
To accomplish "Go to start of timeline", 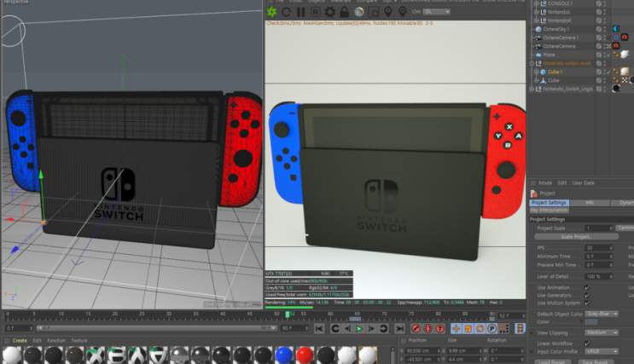I will click(319, 328).
